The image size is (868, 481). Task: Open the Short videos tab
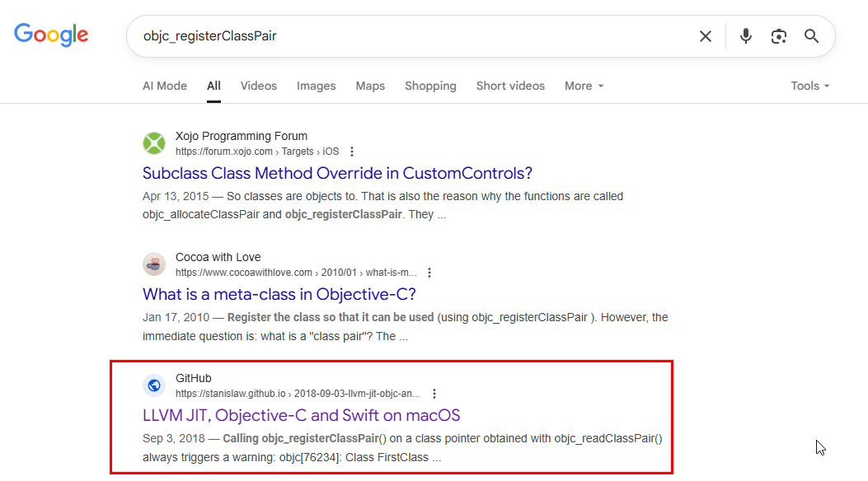(510, 86)
